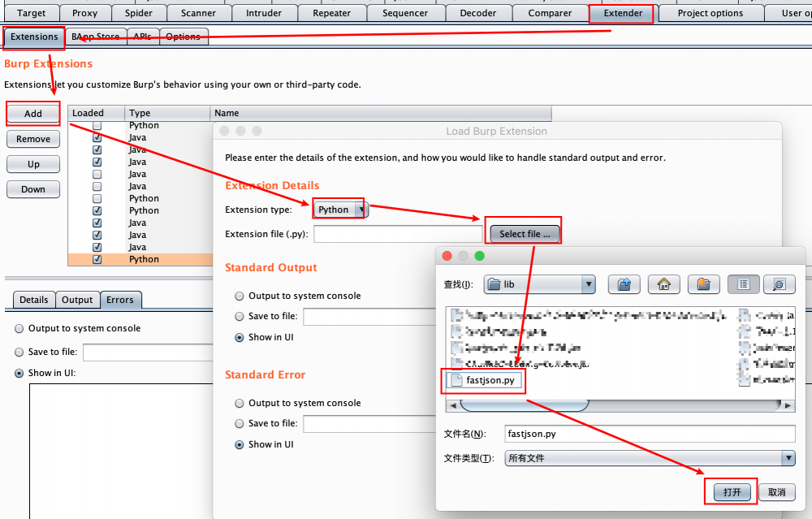The width and height of the screenshot is (812, 519).
Task: Choose Standard Output 'Save to file' radio
Action: coord(240,317)
